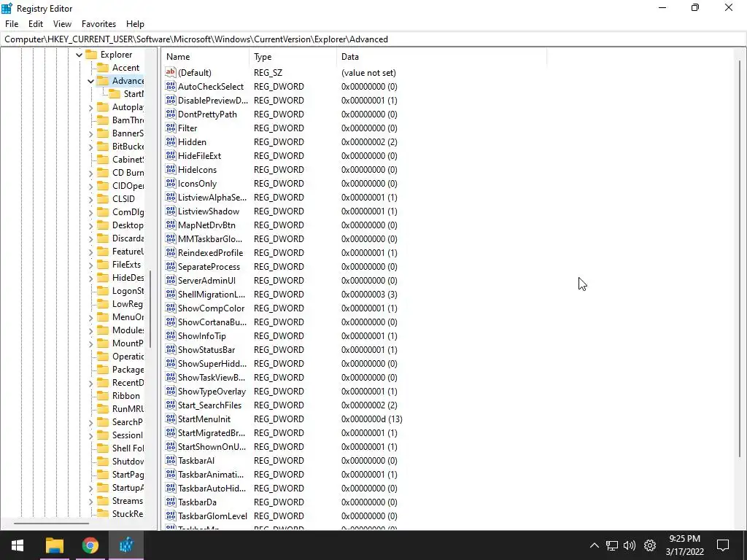This screenshot has height=560, width=747.
Task: Select the Package key in tree
Action: 128,370
